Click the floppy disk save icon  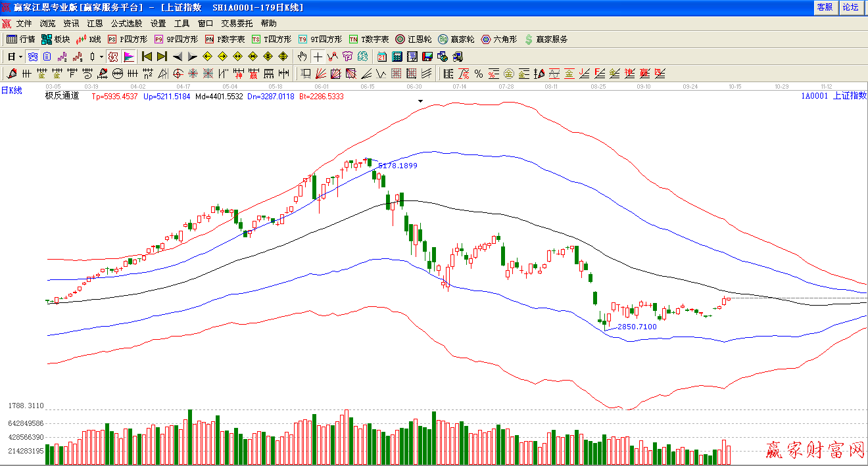(x=427, y=57)
